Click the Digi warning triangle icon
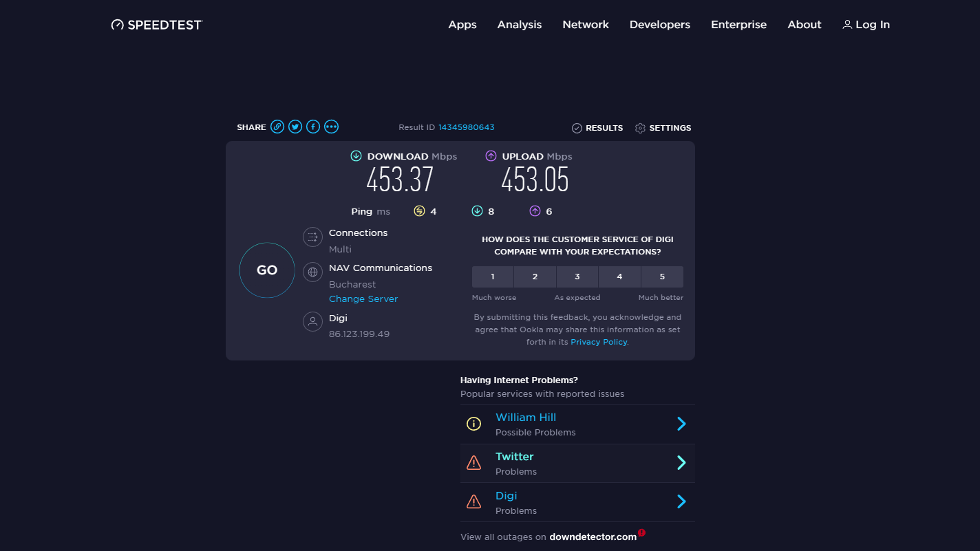This screenshot has width=980, height=551. [474, 502]
